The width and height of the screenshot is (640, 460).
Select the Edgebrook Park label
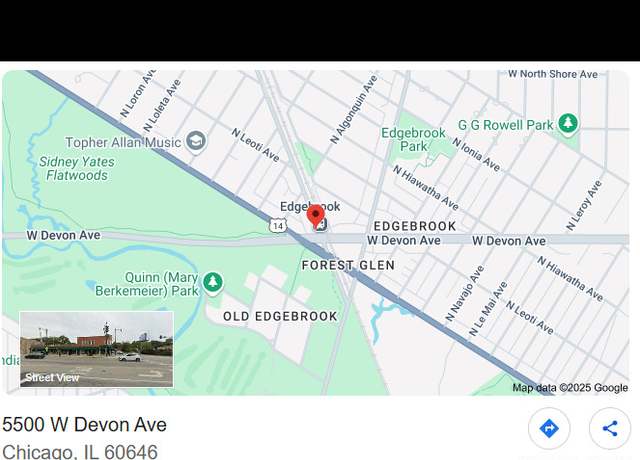(x=413, y=139)
